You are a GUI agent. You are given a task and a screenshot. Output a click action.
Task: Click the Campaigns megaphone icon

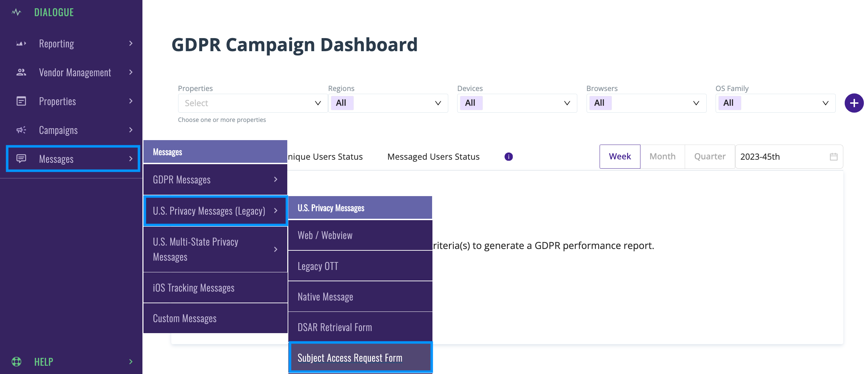[21, 130]
